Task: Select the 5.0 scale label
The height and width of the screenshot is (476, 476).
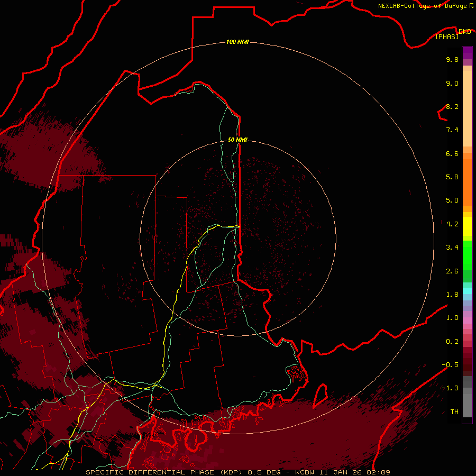Action: [x=452, y=200]
